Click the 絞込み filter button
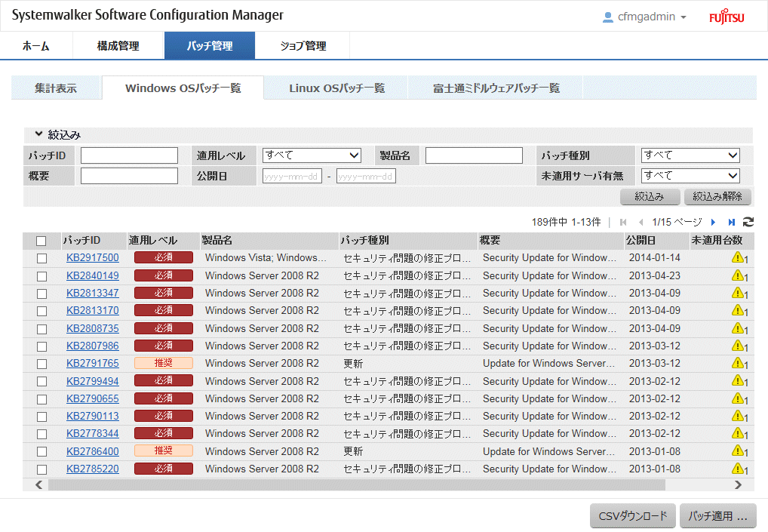Screen dimensions: 768x532 point(650,196)
